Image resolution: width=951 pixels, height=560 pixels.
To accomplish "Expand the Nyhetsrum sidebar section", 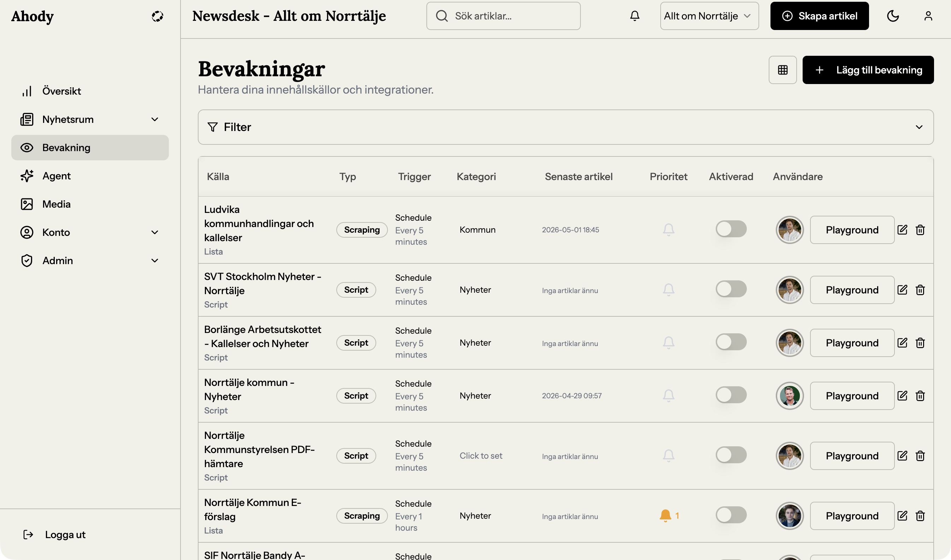I will coord(90,119).
